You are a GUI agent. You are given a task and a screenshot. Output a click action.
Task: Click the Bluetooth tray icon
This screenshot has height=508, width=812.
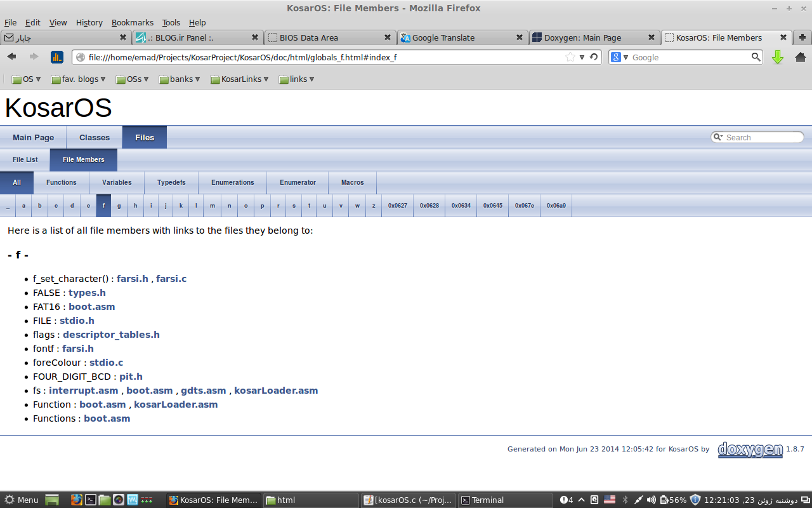point(625,500)
